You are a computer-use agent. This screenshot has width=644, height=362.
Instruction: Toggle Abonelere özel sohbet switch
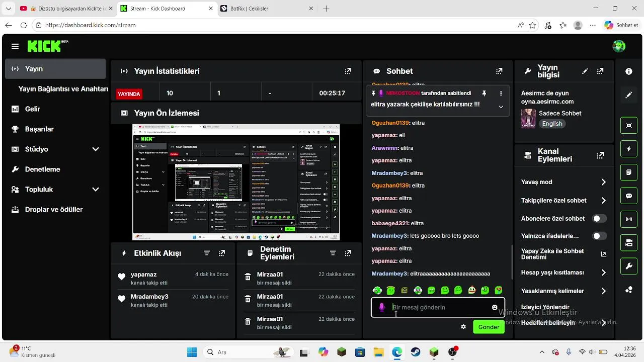(599, 219)
